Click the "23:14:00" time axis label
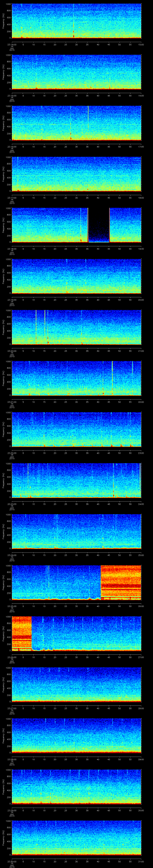This screenshot has height=868, width=153. pos(12,44)
